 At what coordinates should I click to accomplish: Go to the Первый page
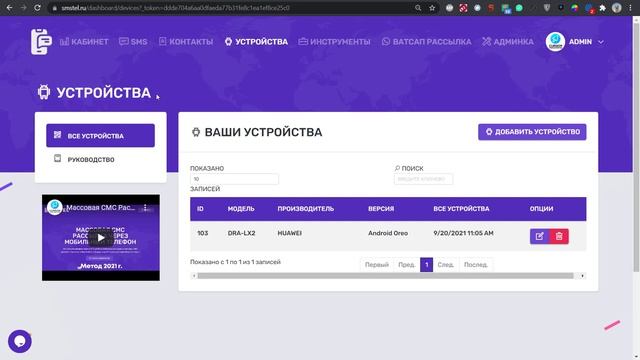pos(377,265)
